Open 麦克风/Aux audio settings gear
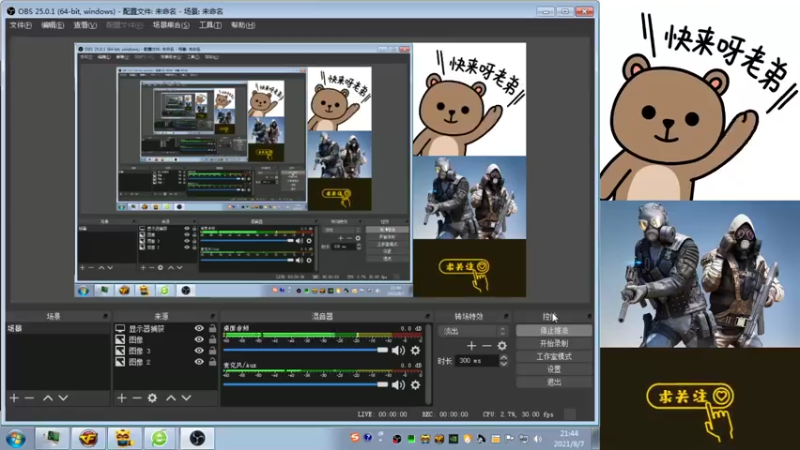 tap(415, 385)
